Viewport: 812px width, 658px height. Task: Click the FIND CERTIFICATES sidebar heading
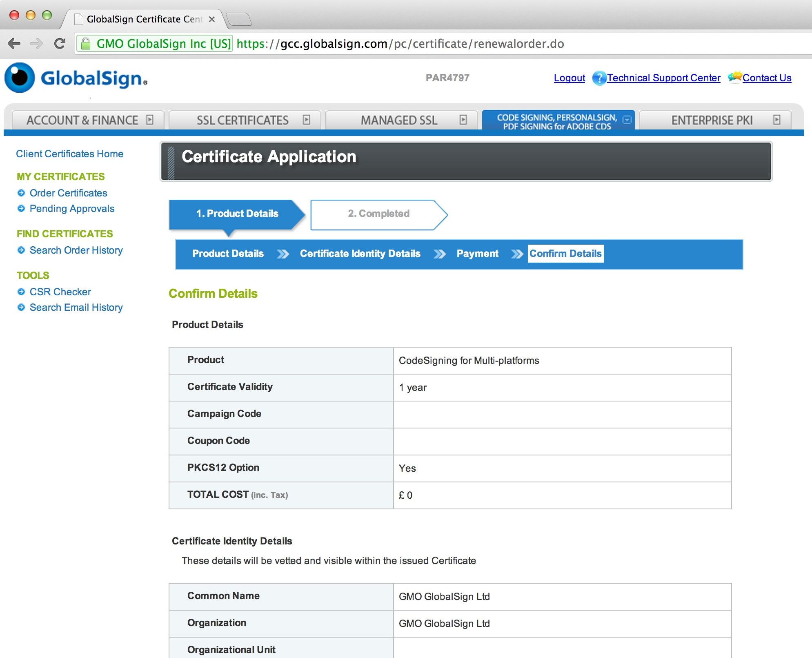tap(65, 234)
